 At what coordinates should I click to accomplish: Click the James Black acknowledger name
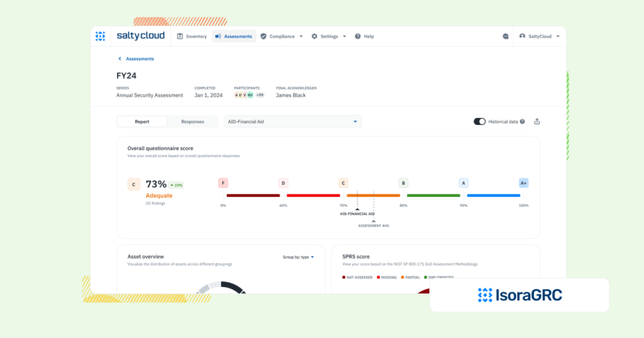click(x=291, y=95)
